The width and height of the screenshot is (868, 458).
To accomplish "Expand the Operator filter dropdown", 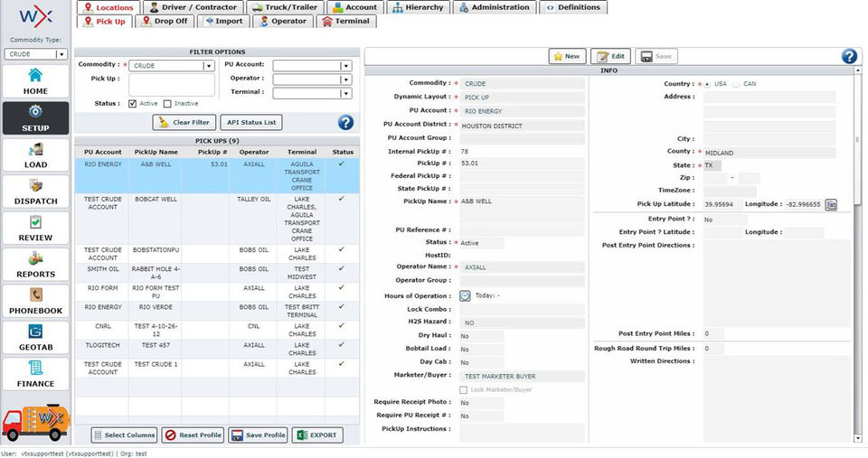I will tap(346, 79).
